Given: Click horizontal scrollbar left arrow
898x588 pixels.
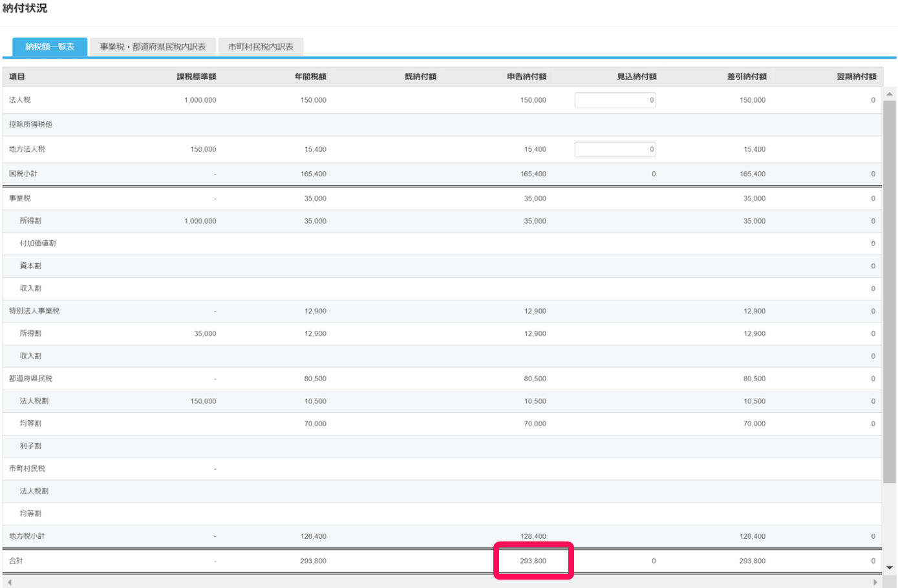Looking at the screenshot, I should tap(9, 582).
